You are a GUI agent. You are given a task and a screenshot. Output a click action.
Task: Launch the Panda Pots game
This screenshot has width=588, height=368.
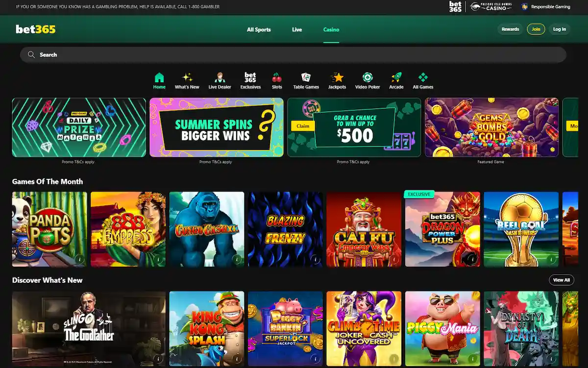pos(49,229)
